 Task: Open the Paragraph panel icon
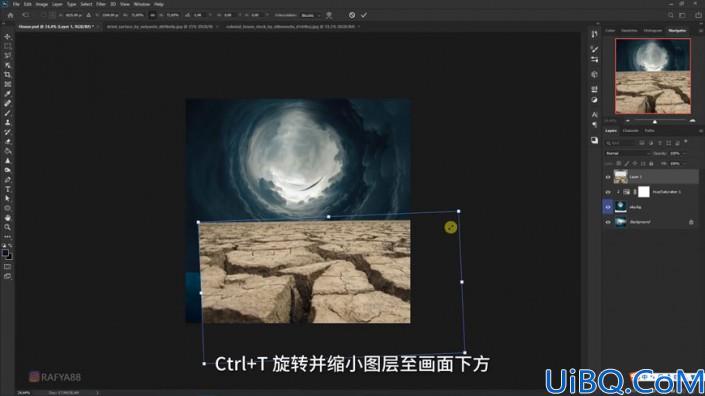point(594,125)
